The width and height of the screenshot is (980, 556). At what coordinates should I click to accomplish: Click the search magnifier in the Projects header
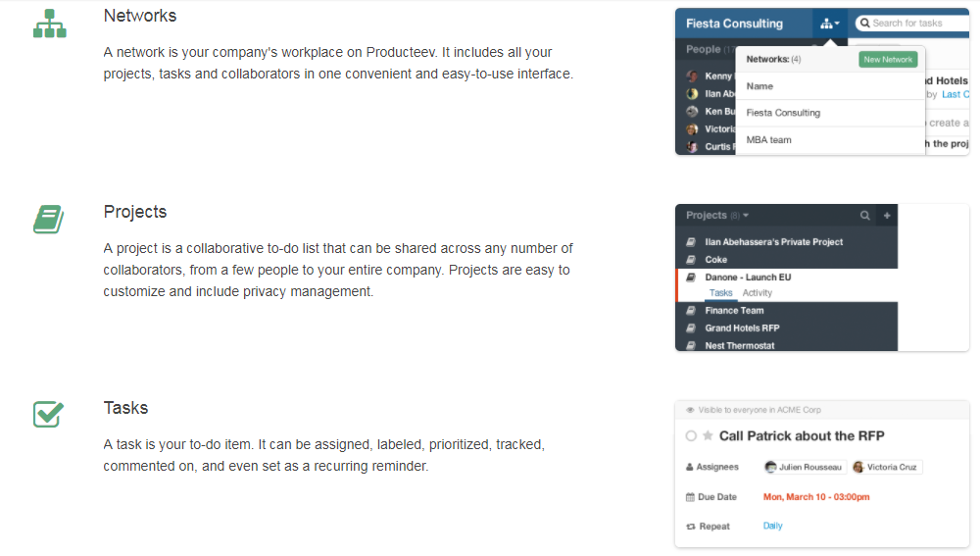click(x=864, y=216)
